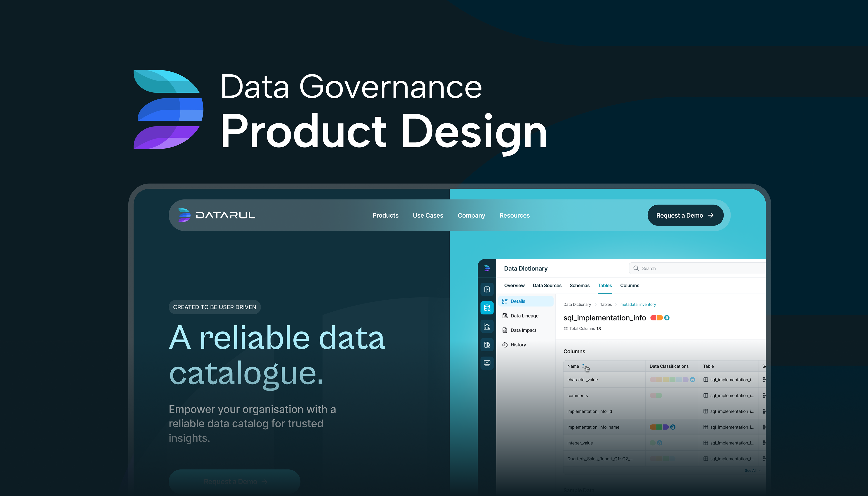Click the arrow icon on navbar Request a Demo
This screenshot has width=868, height=496.
click(x=711, y=215)
